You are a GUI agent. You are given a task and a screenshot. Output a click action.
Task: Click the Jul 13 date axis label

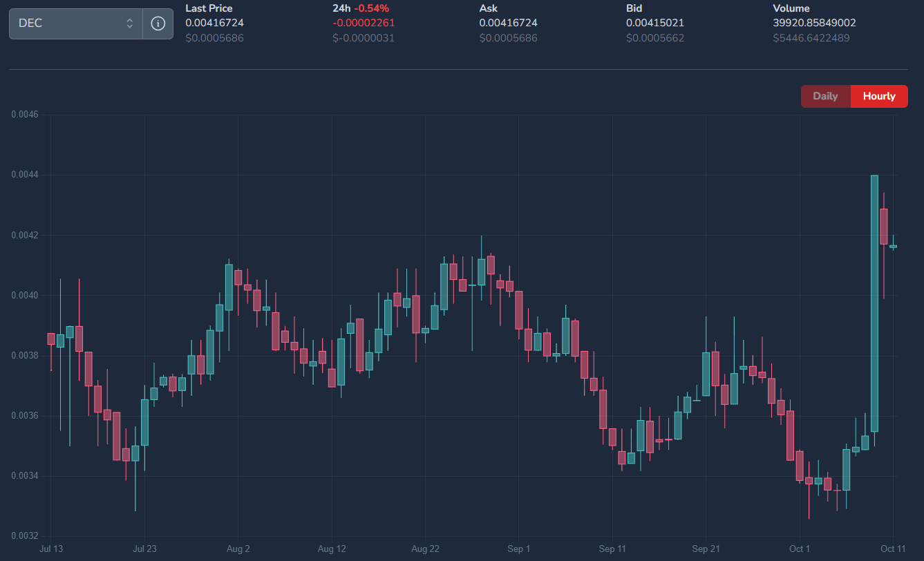tap(52, 549)
